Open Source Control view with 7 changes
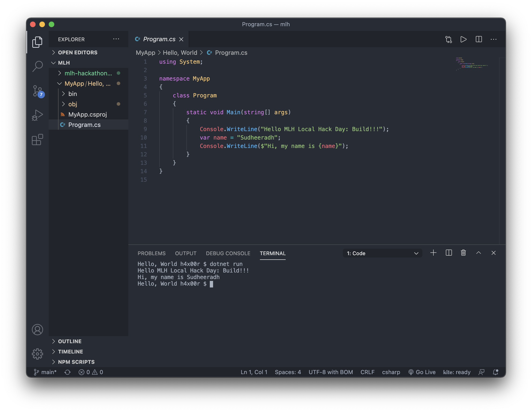Screen dimensions: 532x412 pyautogui.click(x=37, y=91)
